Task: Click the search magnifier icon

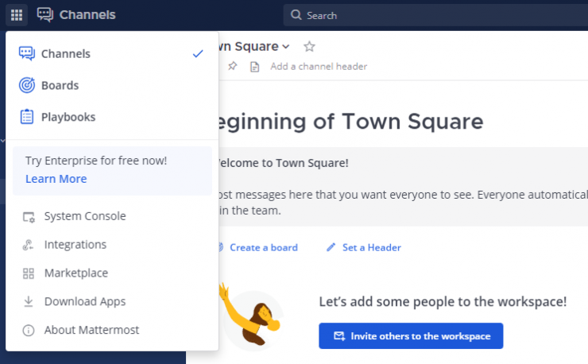Action: [x=296, y=15]
